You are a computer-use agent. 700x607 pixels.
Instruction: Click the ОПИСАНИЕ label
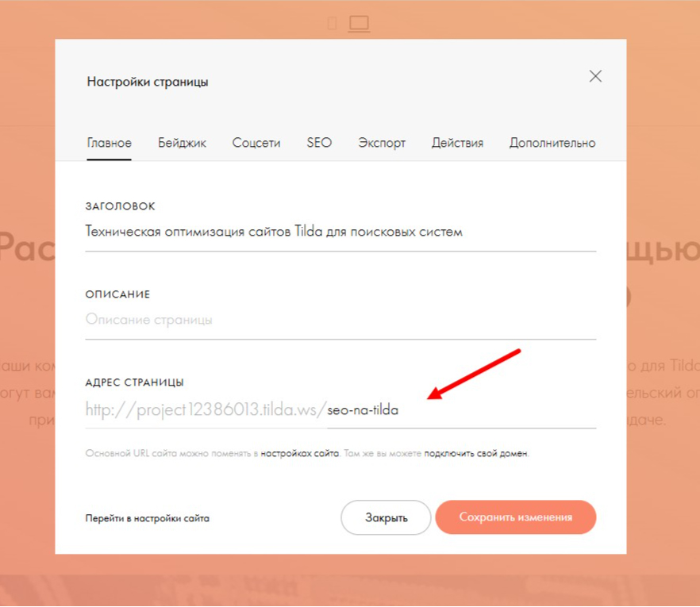pos(117,294)
